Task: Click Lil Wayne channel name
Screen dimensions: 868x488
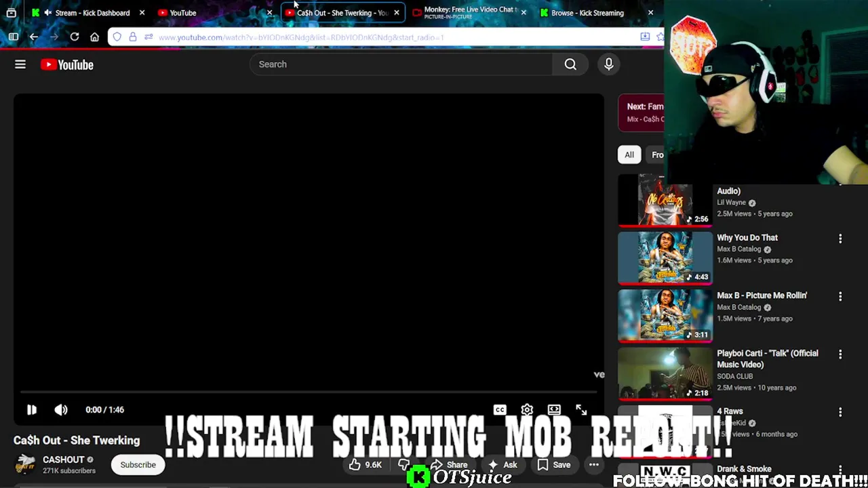Action: (x=731, y=203)
